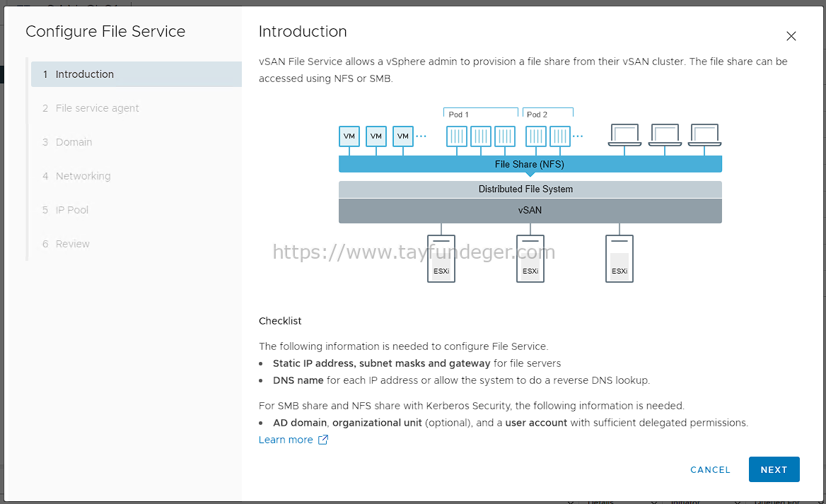Click the NEXT button
Image resolution: width=826 pixels, height=504 pixels.
[x=774, y=469]
